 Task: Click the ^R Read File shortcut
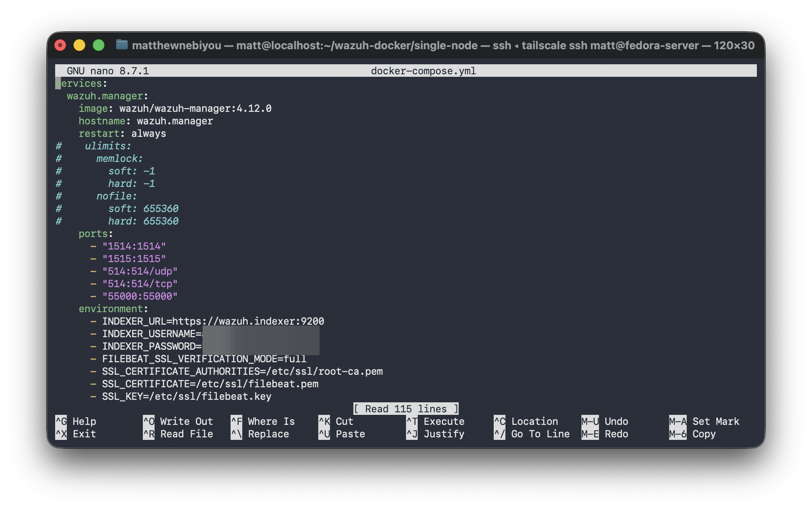[178, 434]
